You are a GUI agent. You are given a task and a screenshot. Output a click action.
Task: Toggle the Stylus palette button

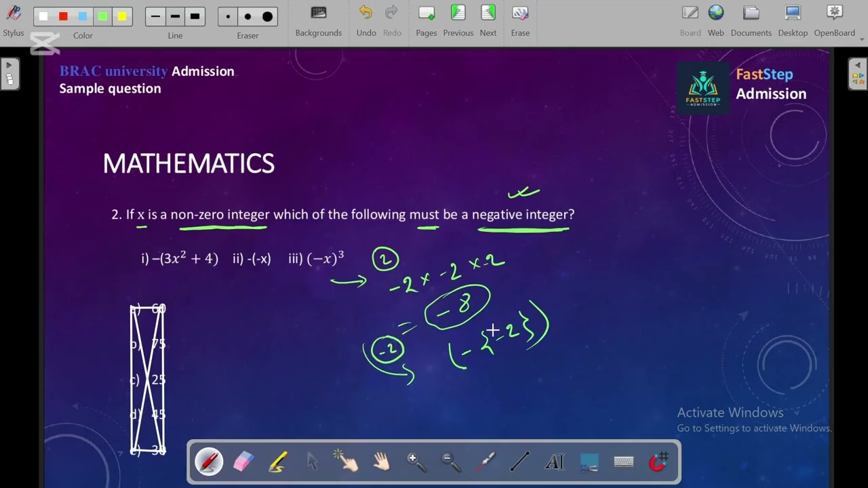click(x=14, y=20)
